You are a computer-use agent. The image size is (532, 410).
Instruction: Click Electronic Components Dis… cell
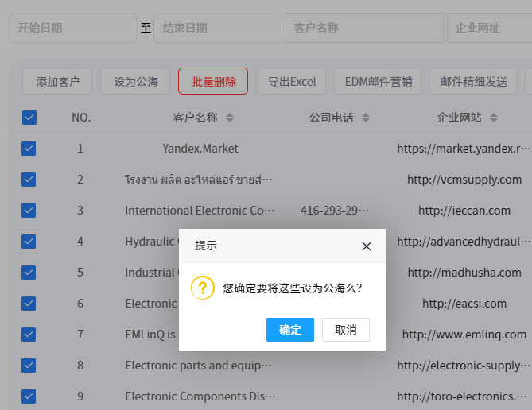[x=200, y=396]
